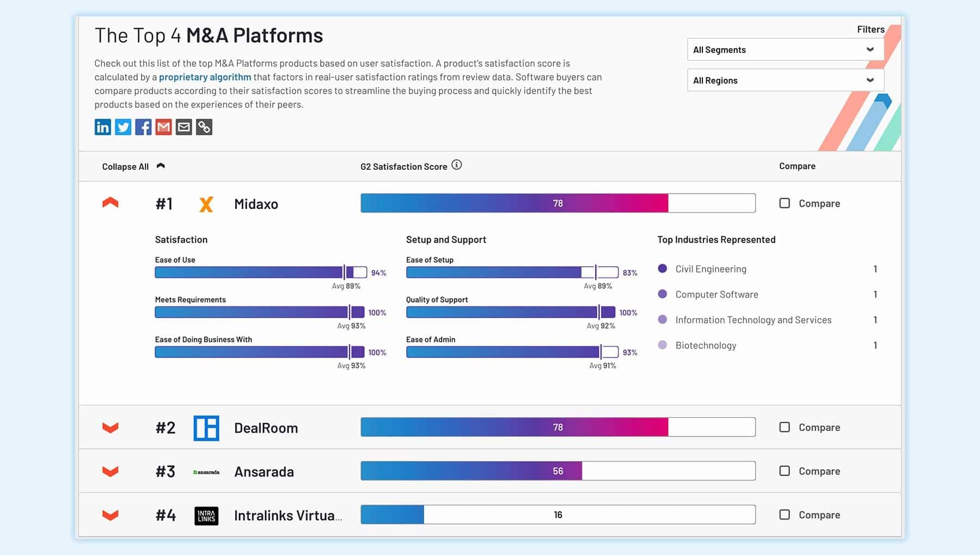Viewport: 980px width, 555px height.
Task: Click the Twitter share icon
Action: tap(123, 127)
